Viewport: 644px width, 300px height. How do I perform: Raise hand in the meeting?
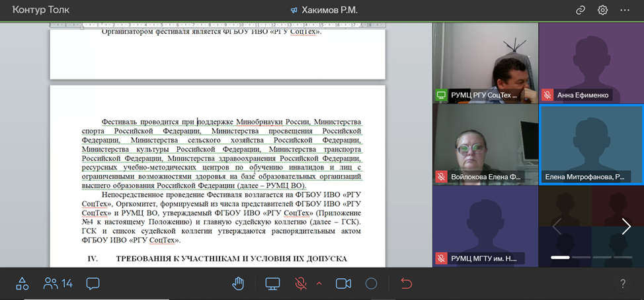(x=238, y=283)
